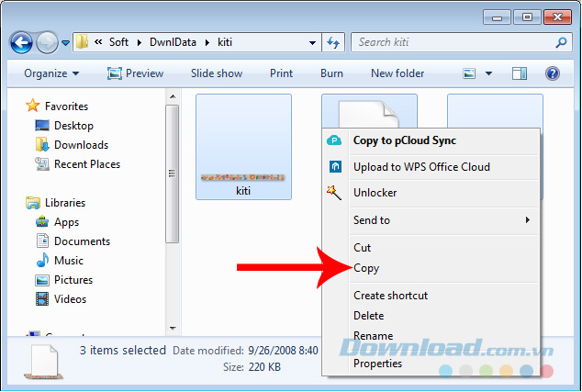Click the navigation pane scrollbar thumb

(173, 174)
